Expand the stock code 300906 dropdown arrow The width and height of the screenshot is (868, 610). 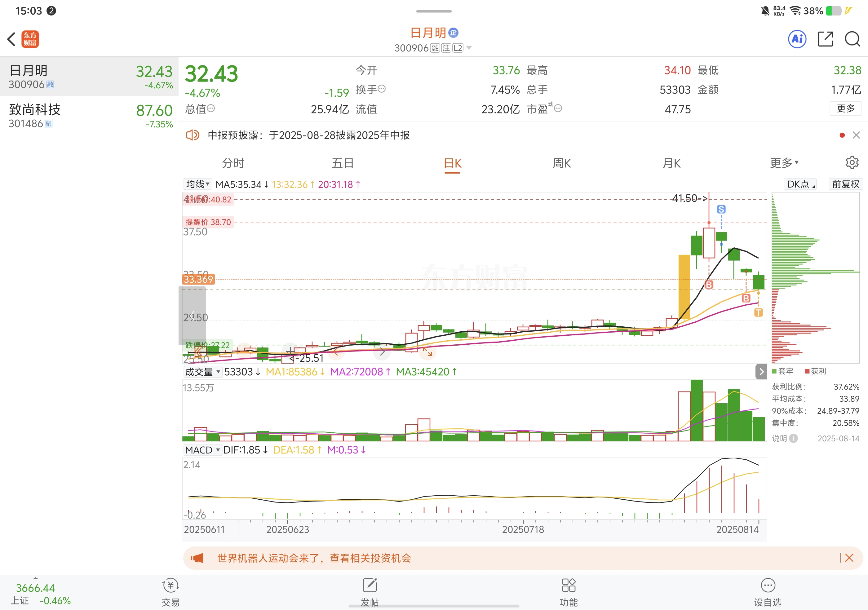[469, 48]
